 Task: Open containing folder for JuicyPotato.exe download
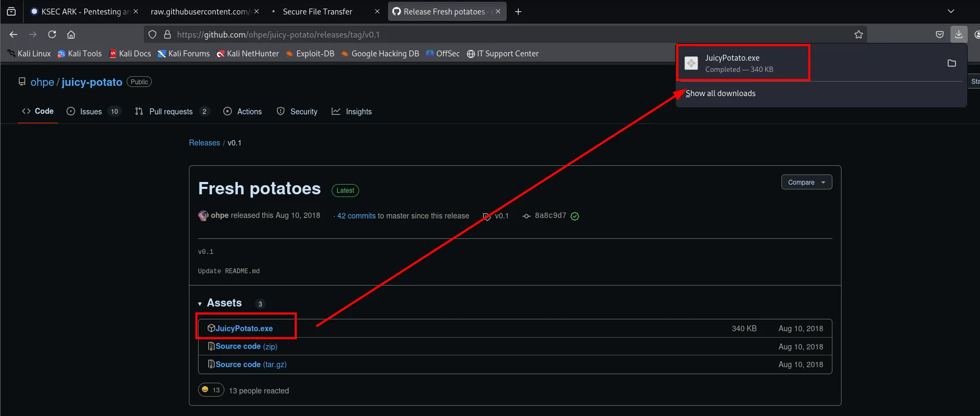click(x=952, y=63)
